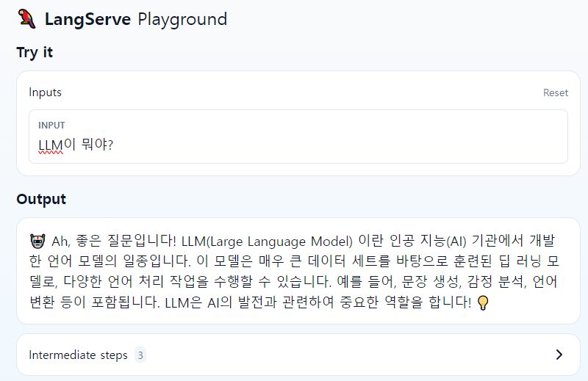The image size is (588, 381).
Task: Click the Reset link in Inputs
Action: click(x=556, y=92)
